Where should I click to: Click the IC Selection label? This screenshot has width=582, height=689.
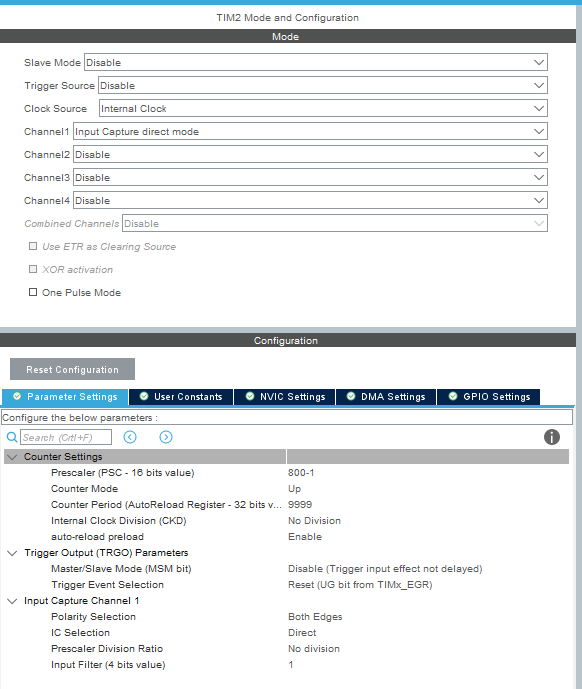(x=80, y=633)
